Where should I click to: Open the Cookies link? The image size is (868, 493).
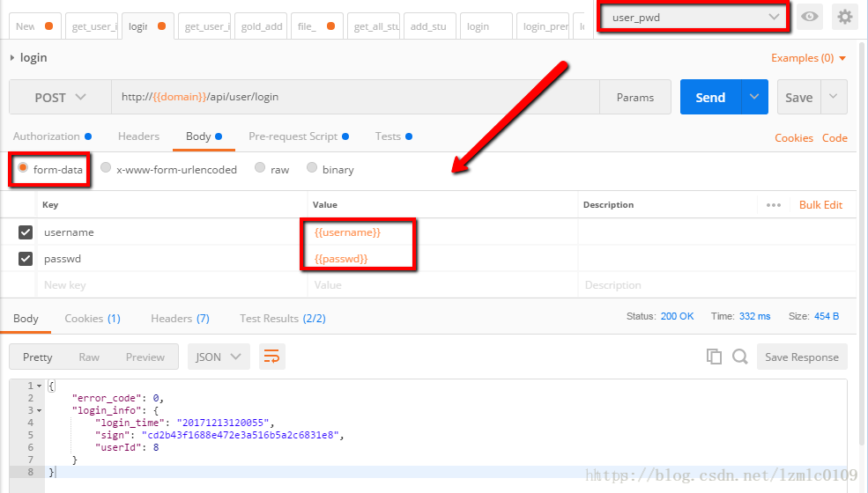794,137
